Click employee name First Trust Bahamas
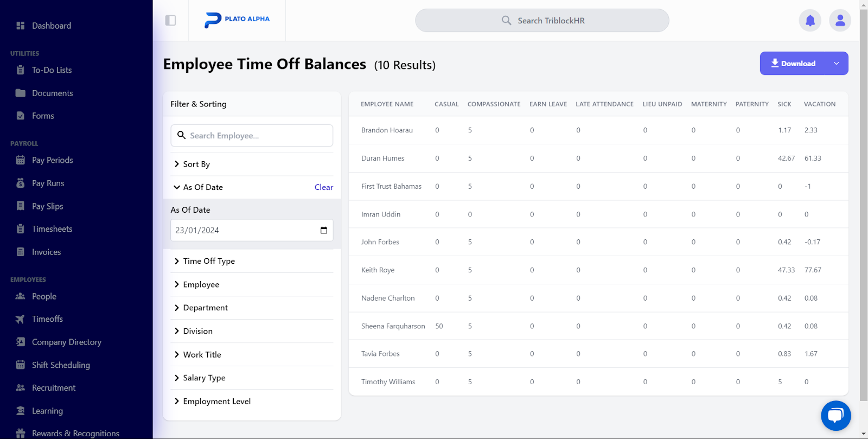The image size is (868, 439). (x=391, y=186)
